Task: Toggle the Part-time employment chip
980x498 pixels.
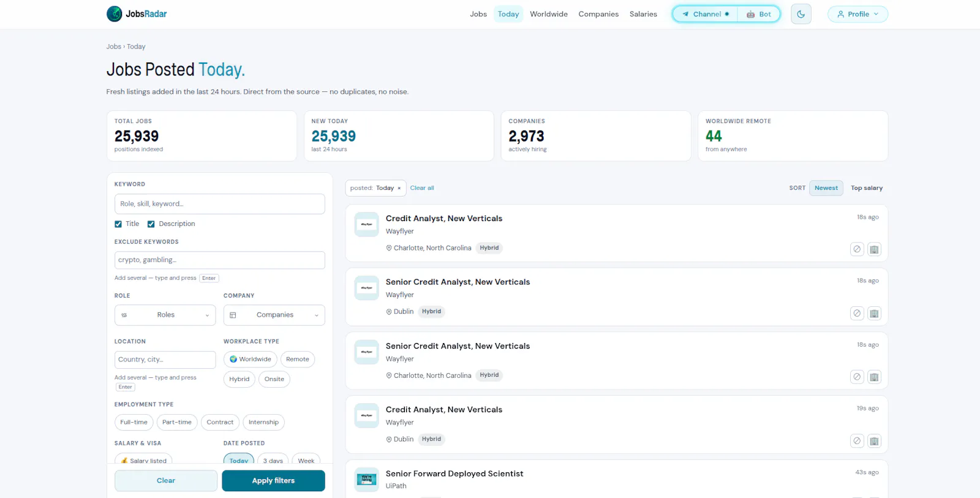Action: click(176, 422)
